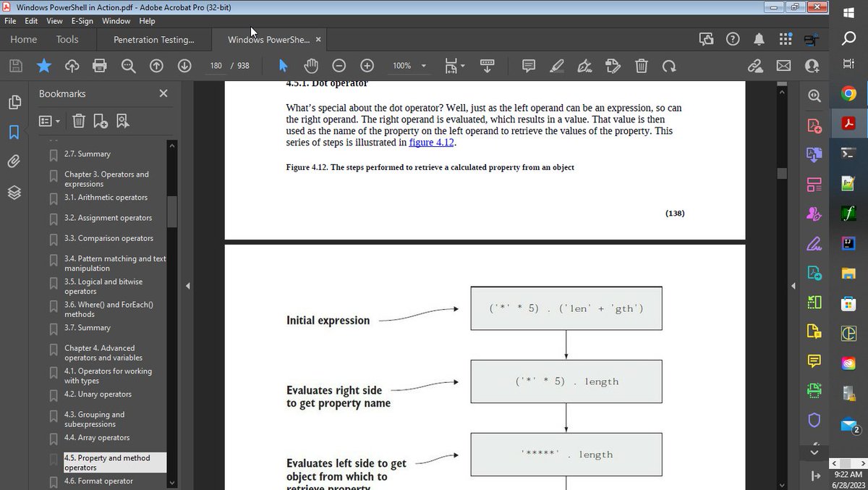868x490 pixels.
Task: Click the Add people share icon
Action: click(812, 66)
